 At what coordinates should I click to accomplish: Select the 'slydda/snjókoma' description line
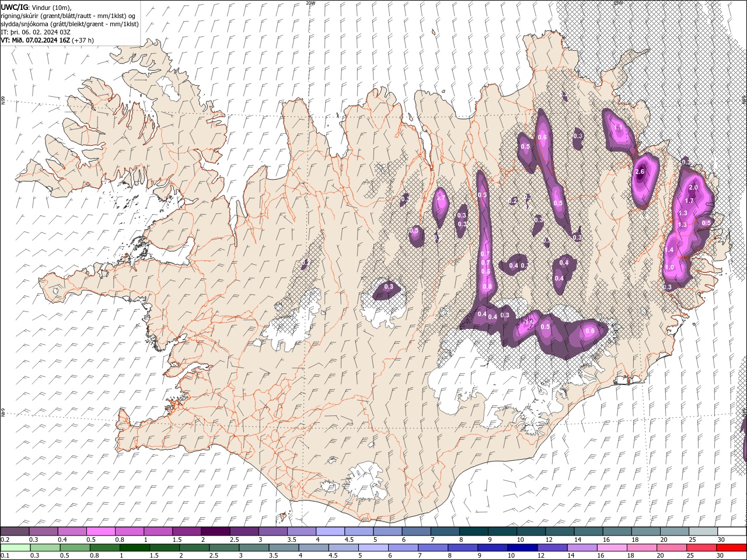pos(69,24)
